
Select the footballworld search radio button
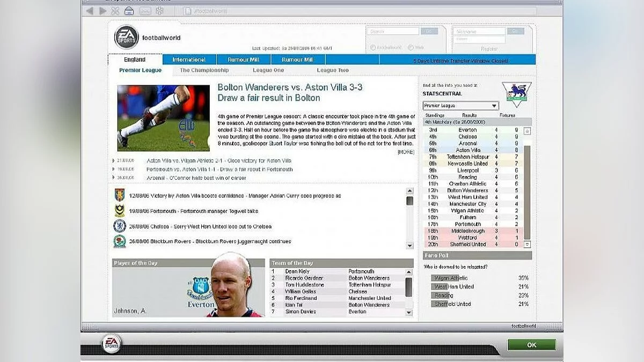[x=373, y=47]
